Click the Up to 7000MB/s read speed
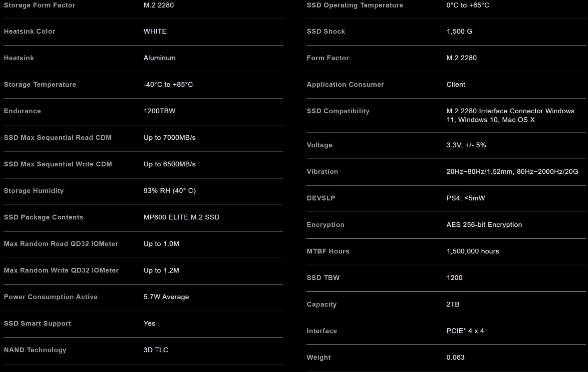 click(169, 137)
